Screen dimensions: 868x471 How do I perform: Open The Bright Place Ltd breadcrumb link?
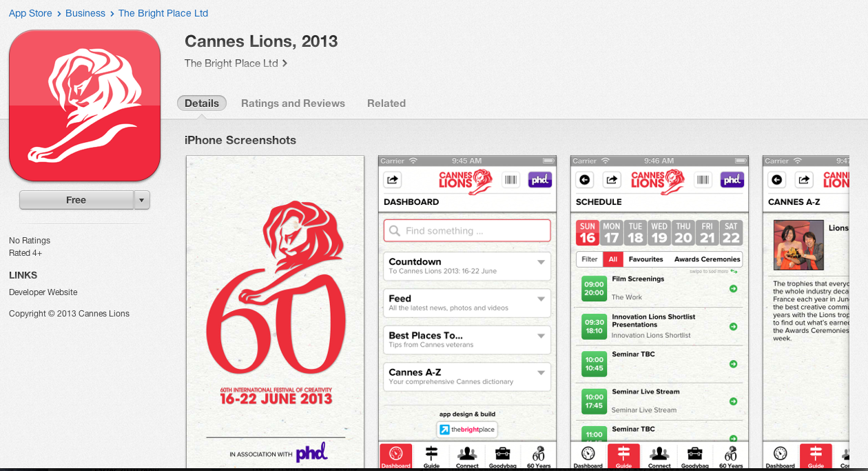pos(163,13)
